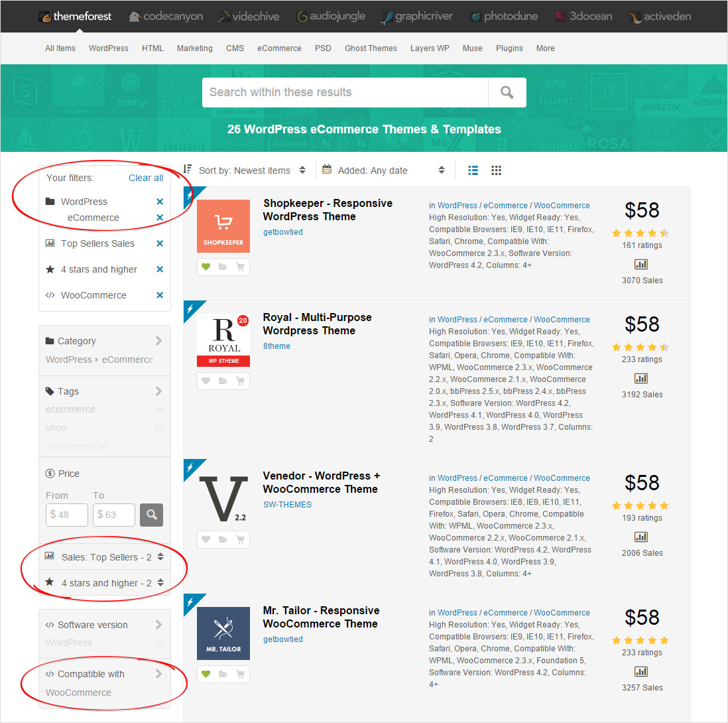
Task: Favorite the Venedor theme heart icon
Action: [x=206, y=539]
